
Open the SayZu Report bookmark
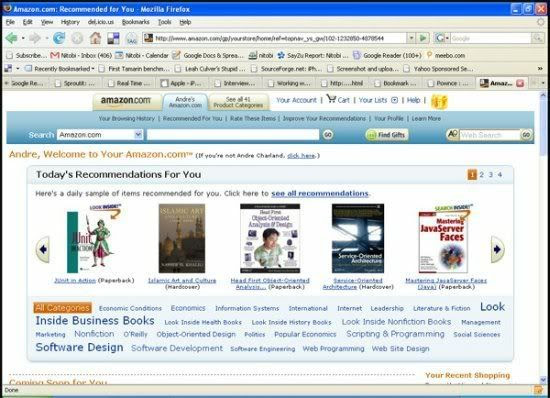pos(313,55)
